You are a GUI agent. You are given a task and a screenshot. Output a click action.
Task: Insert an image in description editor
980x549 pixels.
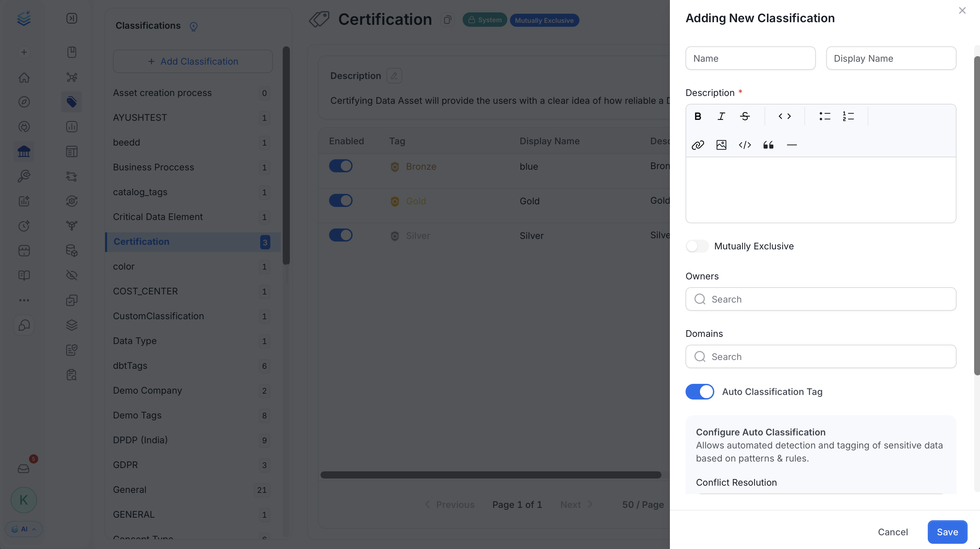(x=721, y=145)
